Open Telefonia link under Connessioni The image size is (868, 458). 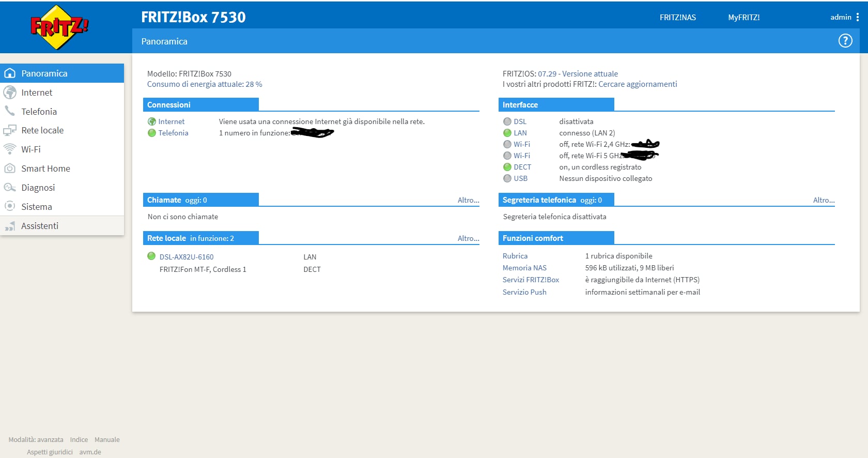[173, 133]
